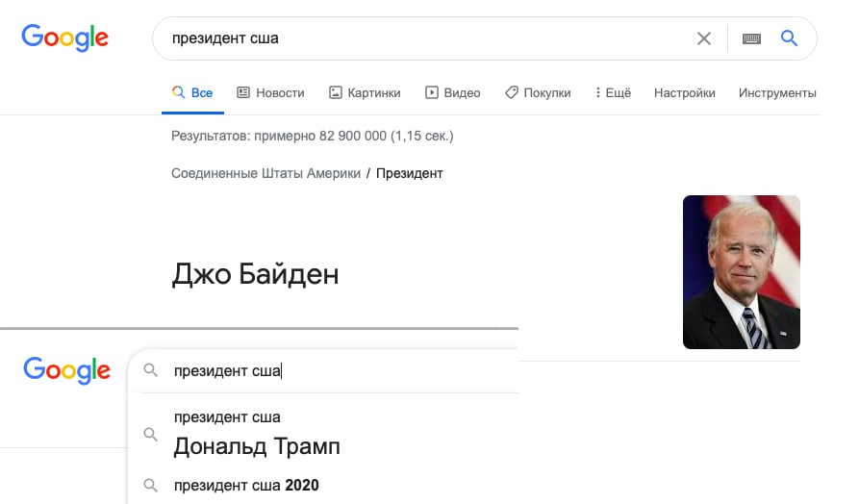Click the Видео play icon
859x504 pixels.
tap(432, 92)
